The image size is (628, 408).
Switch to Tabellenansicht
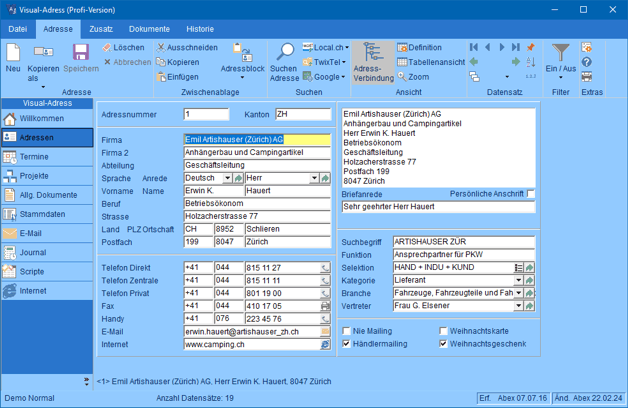pyautogui.click(x=431, y=62)
